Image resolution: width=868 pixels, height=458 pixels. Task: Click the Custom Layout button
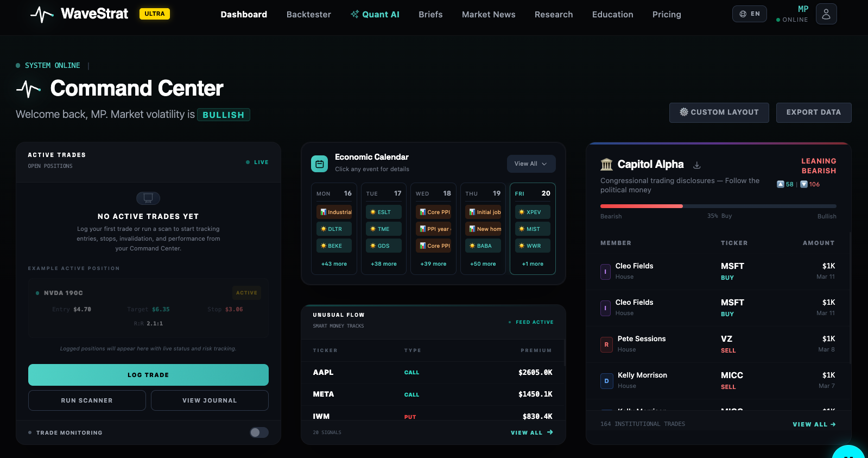pos(719,112)
